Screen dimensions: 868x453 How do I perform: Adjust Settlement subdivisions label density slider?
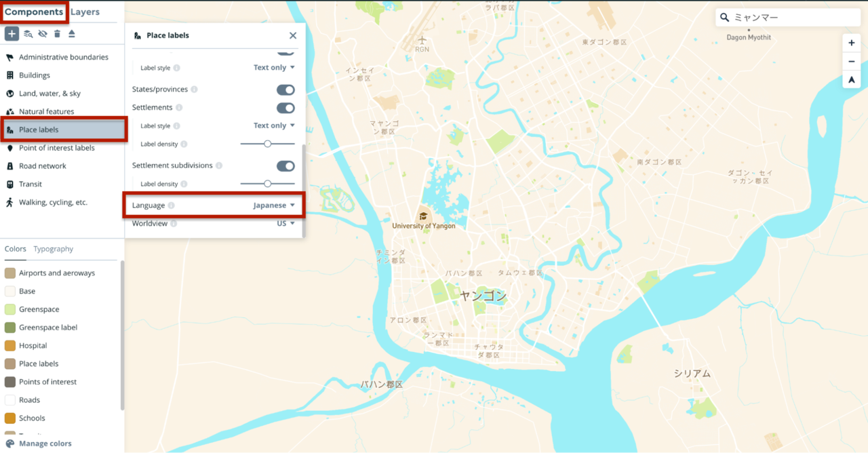[268, 184]
